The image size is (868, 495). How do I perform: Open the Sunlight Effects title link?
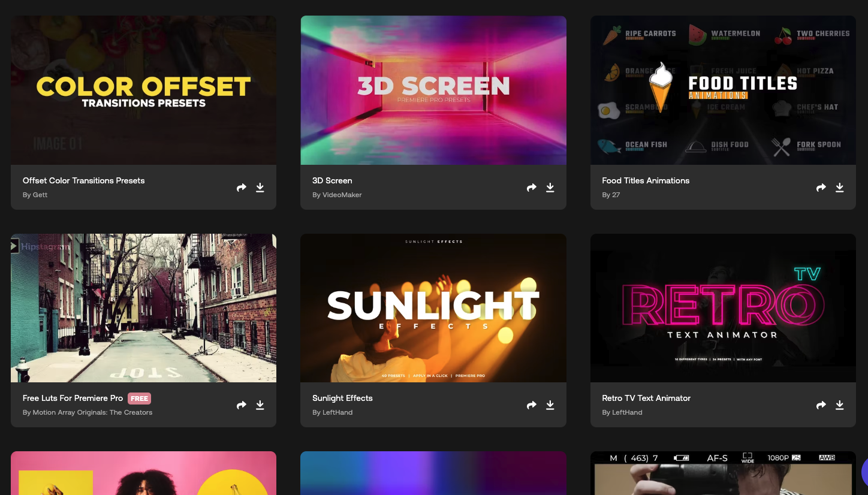pyautogui.click(x=342, y=398)
